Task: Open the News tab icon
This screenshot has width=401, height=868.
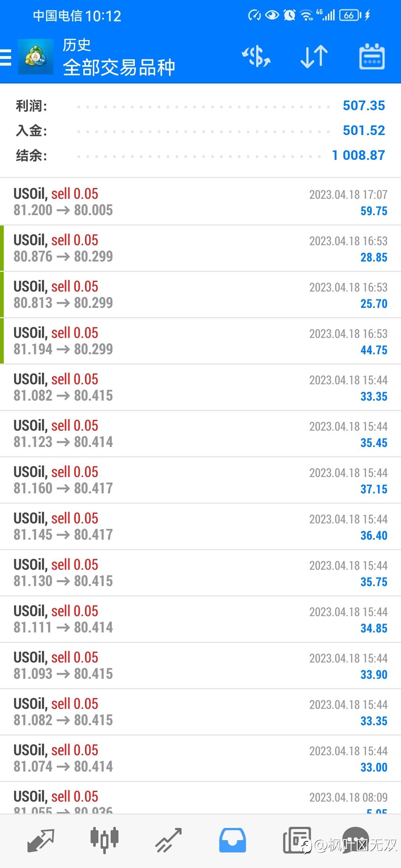Action: point(296,840)
